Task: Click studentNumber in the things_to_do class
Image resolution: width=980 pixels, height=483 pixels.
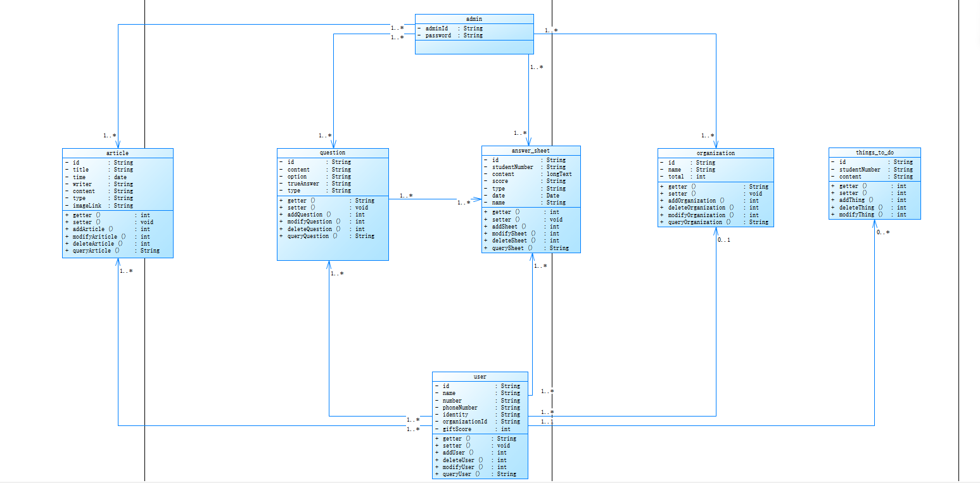Action: click(872, 170)
